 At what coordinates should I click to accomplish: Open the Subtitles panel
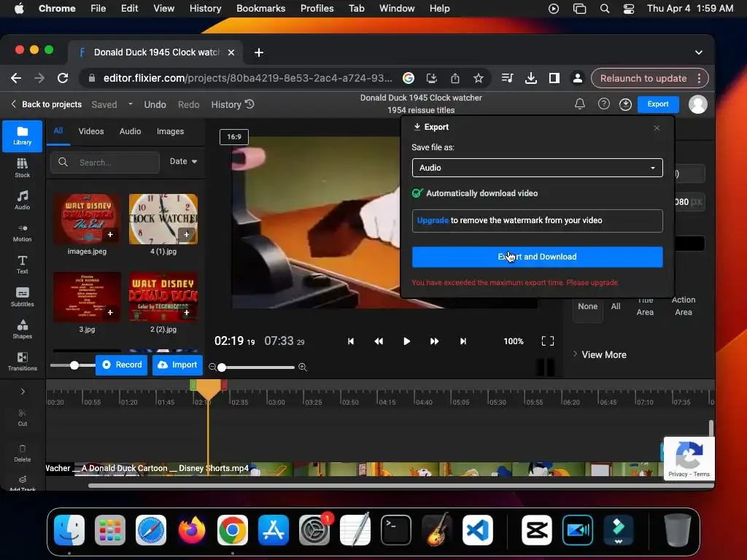tap(22, 297)
